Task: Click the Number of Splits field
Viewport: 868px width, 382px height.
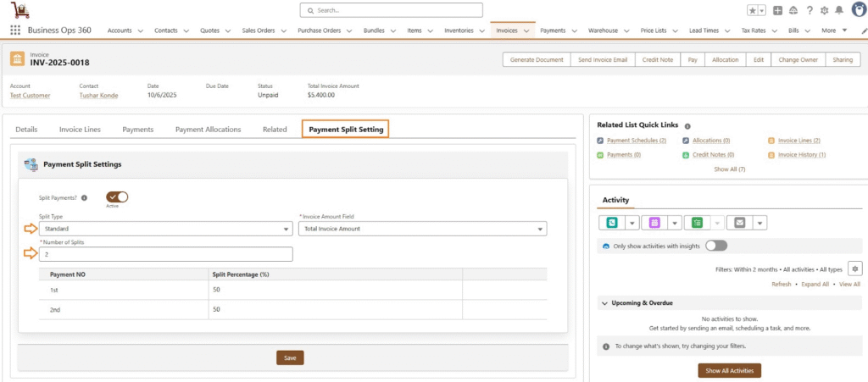Action: tap(165, 254)
